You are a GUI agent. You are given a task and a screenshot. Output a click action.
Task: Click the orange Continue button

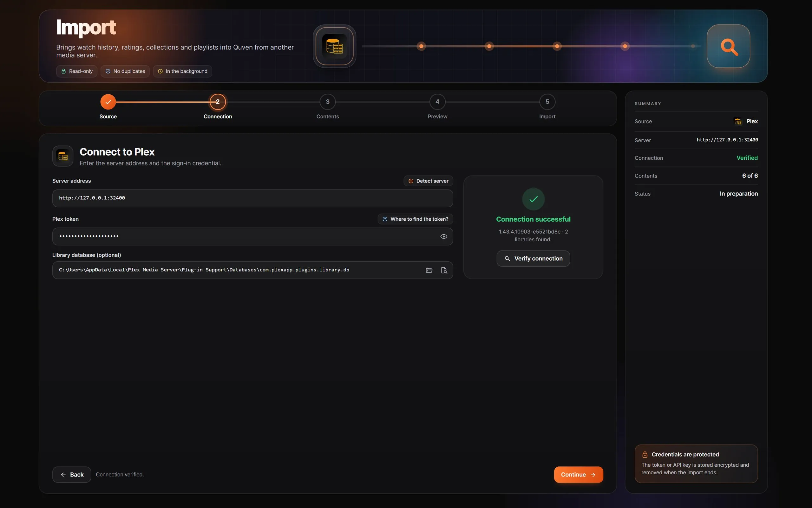point(579,475)
